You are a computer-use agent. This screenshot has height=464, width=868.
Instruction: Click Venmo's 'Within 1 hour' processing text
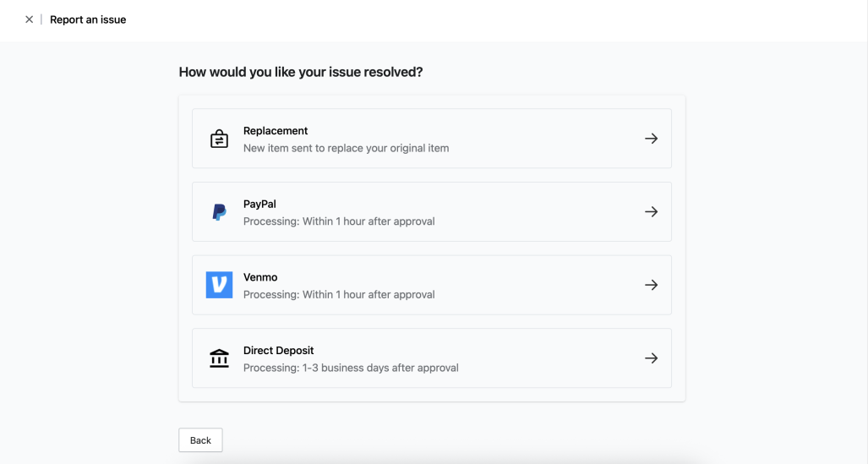[339, 295]
